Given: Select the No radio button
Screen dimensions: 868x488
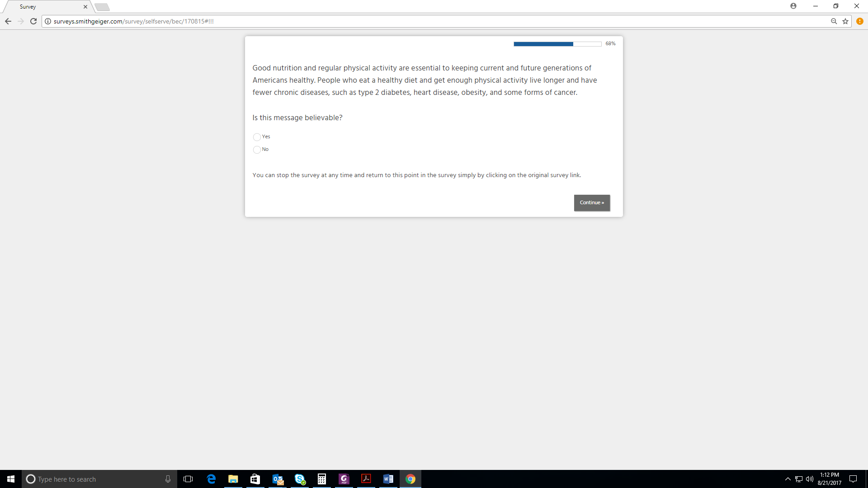Looking at the screenshot, I should coord(257,150).
